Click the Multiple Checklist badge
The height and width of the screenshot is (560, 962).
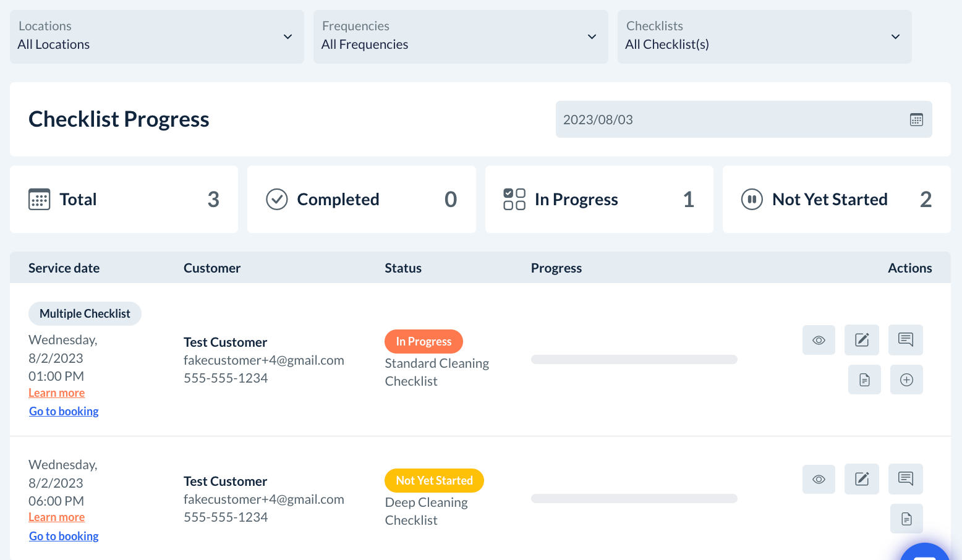(x=85, y=313)
